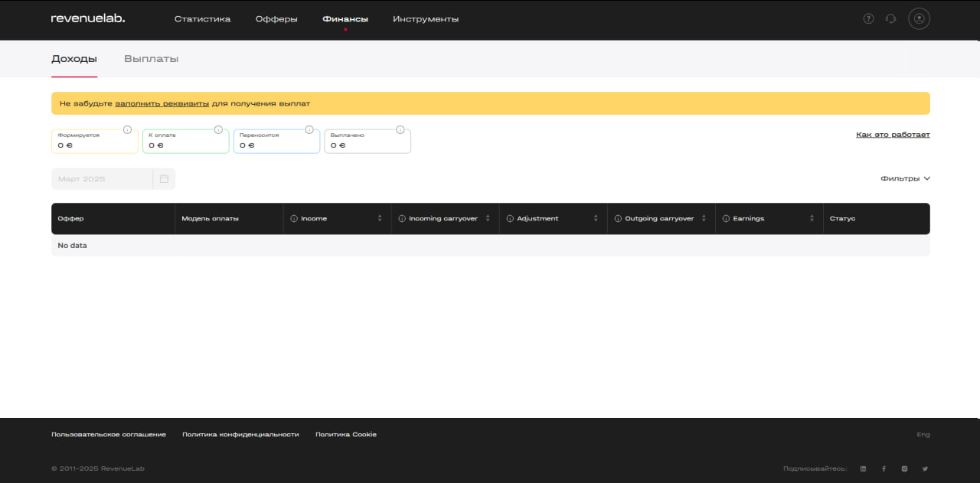The width and height of the screenshot is (980, 483).
Task: Click the calendar icon beside Март 2025
Action: coord(164,179)
